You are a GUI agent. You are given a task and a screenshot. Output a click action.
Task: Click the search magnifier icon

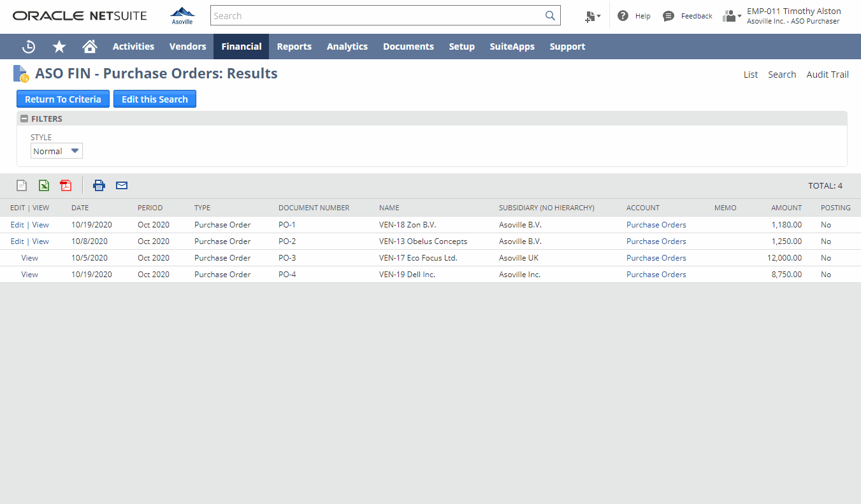[x=550, y=16]
